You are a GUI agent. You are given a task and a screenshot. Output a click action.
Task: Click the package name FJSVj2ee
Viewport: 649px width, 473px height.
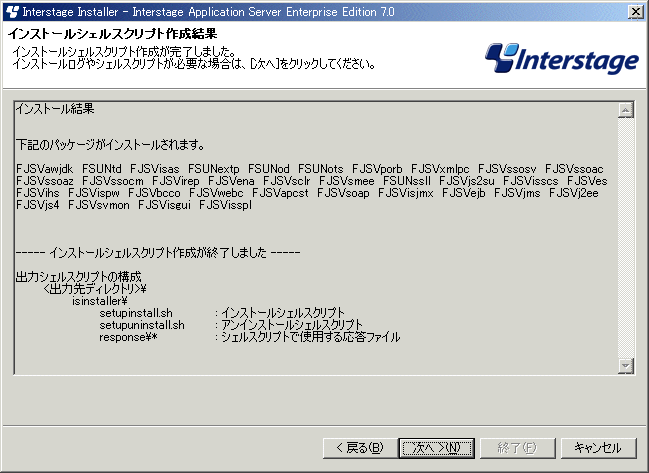click(x=574, y=193)
